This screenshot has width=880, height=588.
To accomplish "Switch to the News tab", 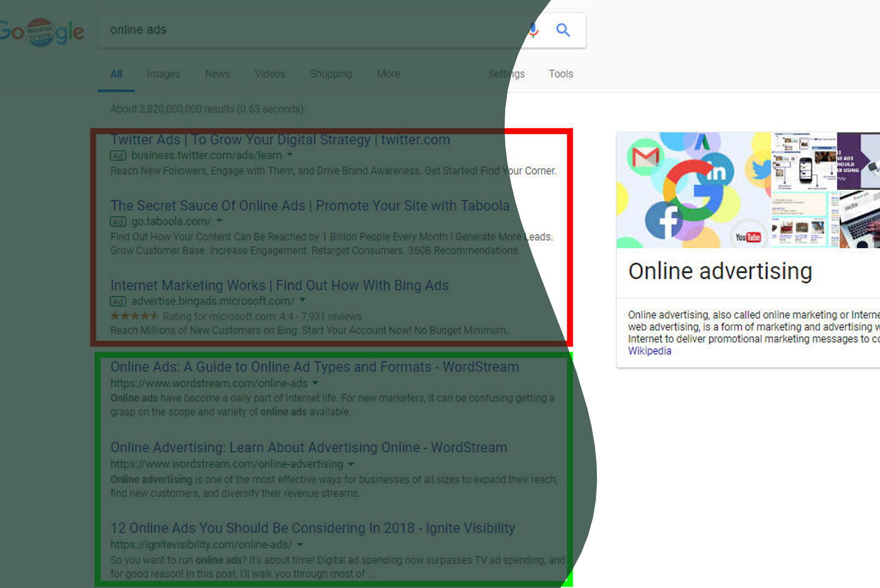I will [x=217, y=73].
